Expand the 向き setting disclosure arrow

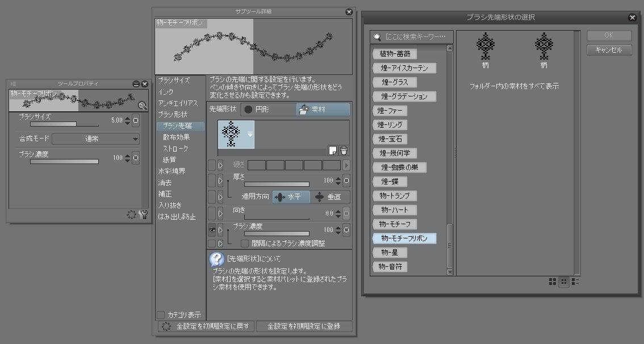coord(220,213)
